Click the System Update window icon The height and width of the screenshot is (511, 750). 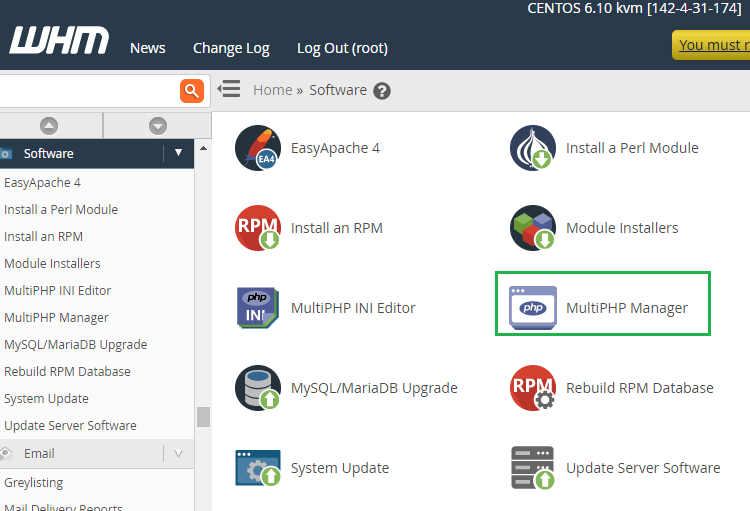tap(258, 467)
